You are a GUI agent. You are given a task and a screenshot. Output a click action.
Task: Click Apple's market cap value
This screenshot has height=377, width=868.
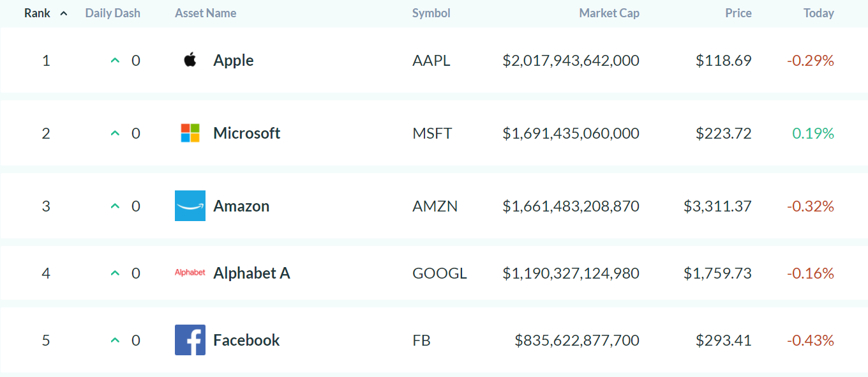571,61
